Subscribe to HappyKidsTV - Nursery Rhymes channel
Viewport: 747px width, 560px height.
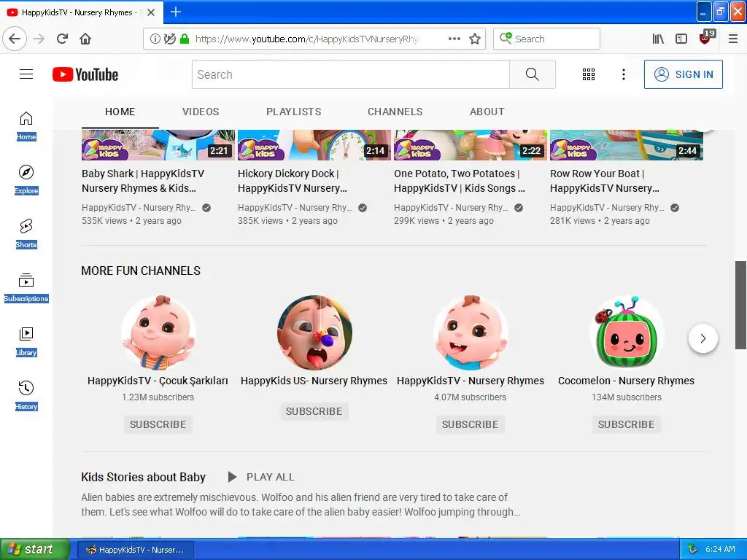[470, 424]
